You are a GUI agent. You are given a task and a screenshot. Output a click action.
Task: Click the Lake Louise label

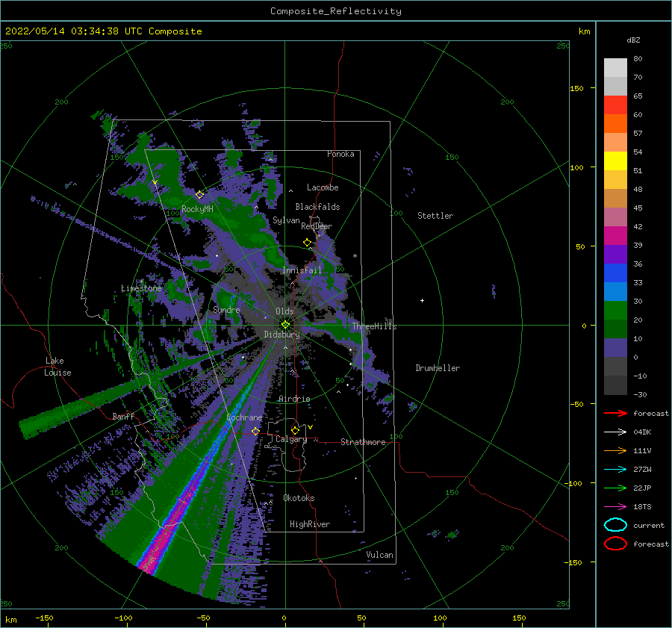57,367
